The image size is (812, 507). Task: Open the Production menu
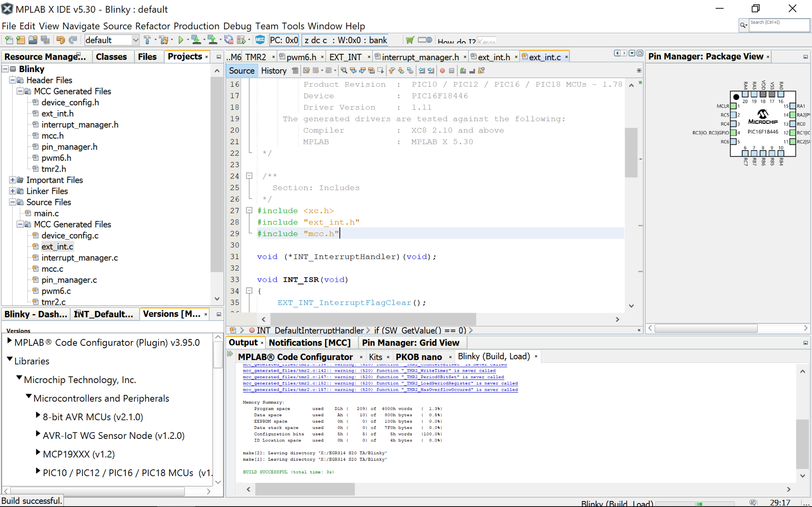pos(197,26)
